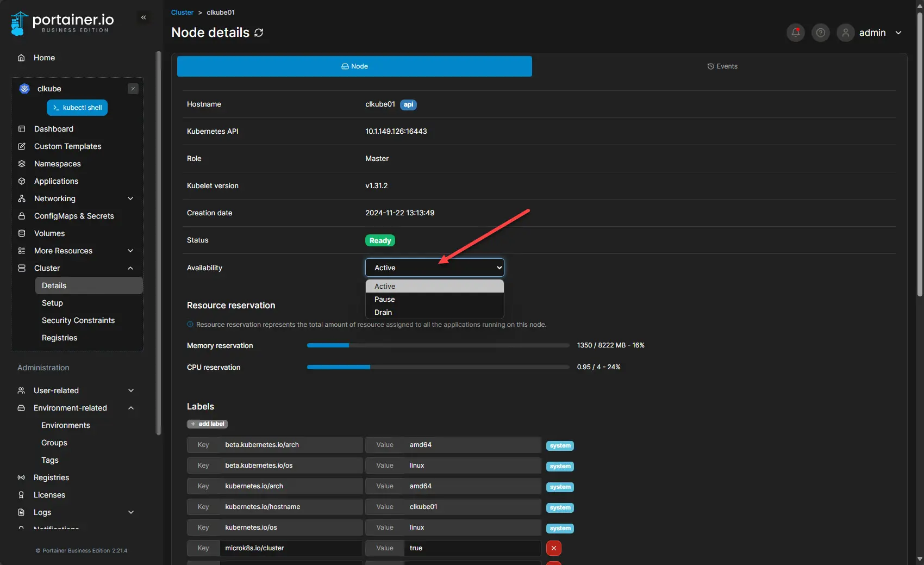The width and height of the screenshot is (924, 565).
Task: Collapse the sidebar with double-chevron icon
Action: coord(143,17)
